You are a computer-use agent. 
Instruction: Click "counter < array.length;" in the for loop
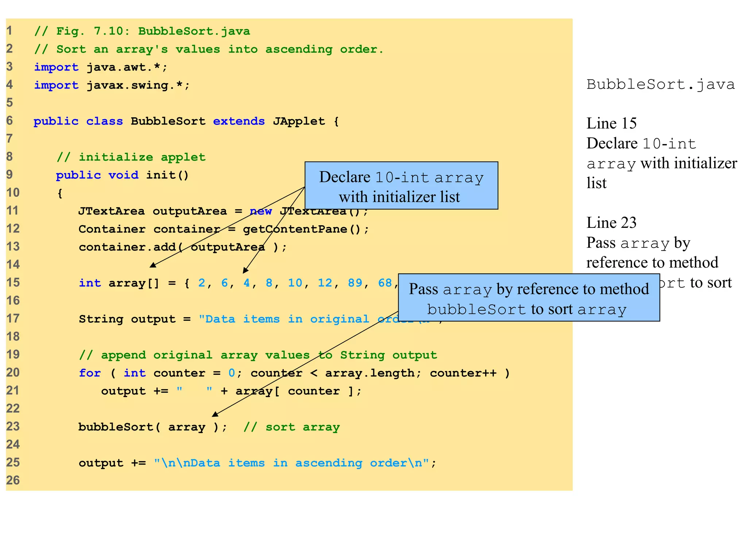pos(336,373)
